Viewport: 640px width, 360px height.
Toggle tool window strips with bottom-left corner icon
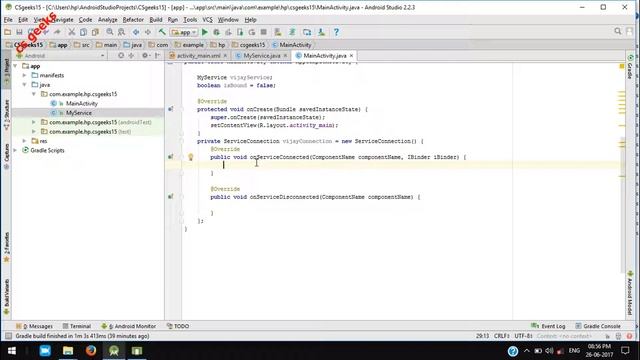8,336
